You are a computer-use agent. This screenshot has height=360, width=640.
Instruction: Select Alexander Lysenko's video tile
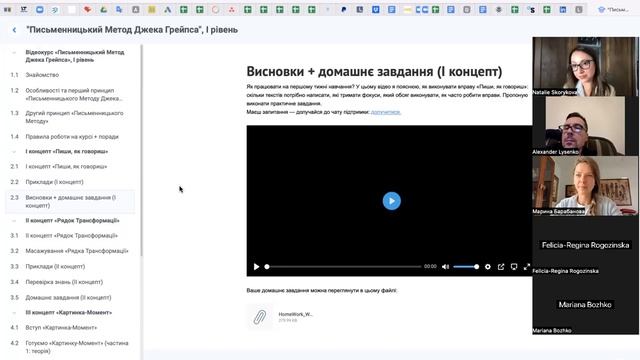point(585,126)
